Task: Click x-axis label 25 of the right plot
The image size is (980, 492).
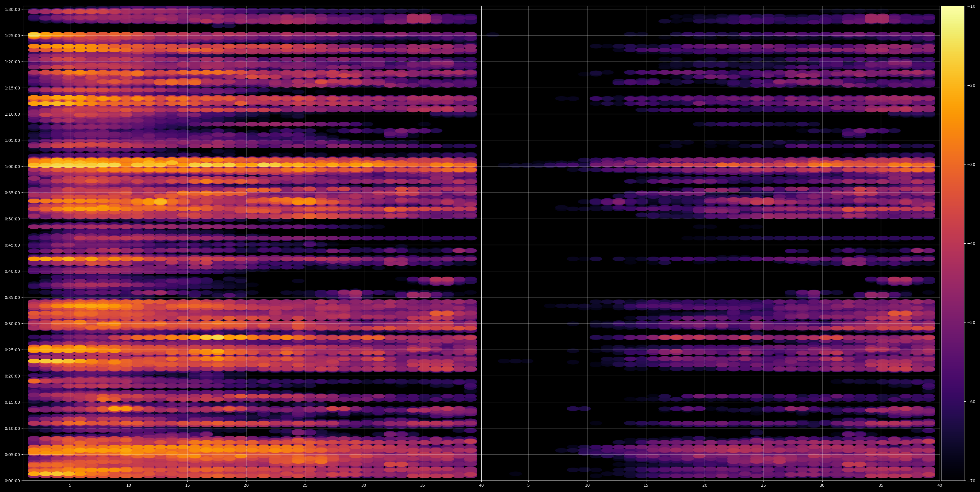Action: point(763,486)
